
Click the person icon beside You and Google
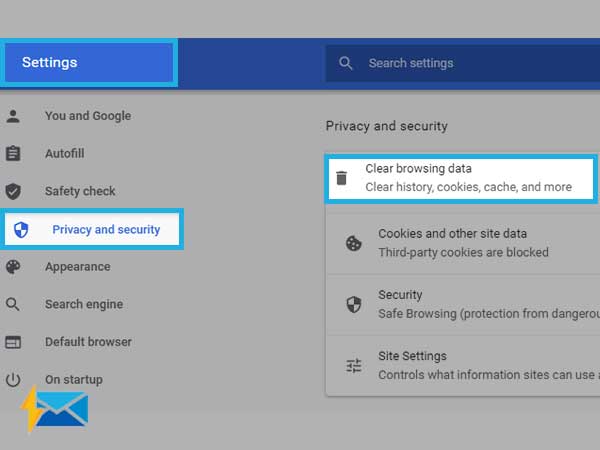tap(13, 116)
